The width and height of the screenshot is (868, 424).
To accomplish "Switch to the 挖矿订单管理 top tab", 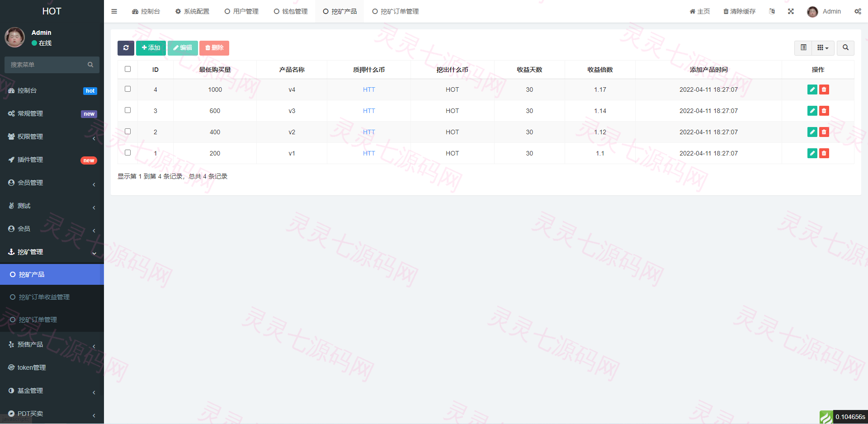I will 396,11.
